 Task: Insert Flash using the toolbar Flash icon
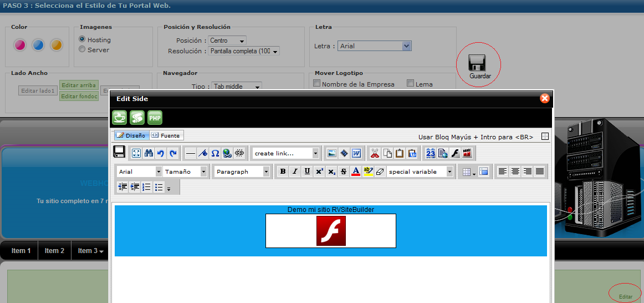coord(455,153)
